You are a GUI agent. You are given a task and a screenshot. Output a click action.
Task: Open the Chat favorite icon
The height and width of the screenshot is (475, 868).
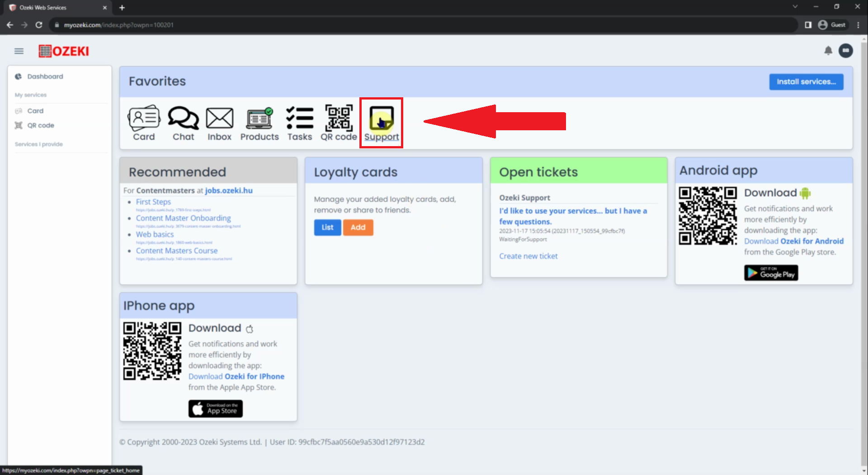click(x=183, y=123)
